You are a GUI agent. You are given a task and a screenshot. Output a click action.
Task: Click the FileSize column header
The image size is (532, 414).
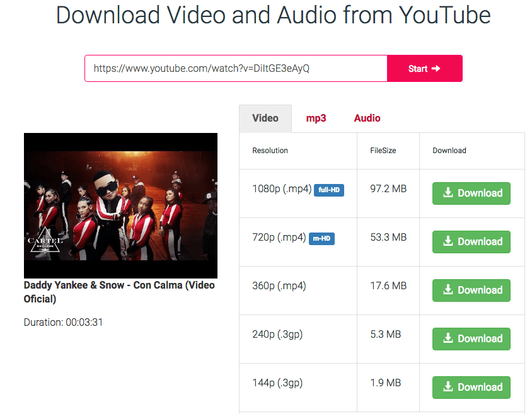(383, 151)
